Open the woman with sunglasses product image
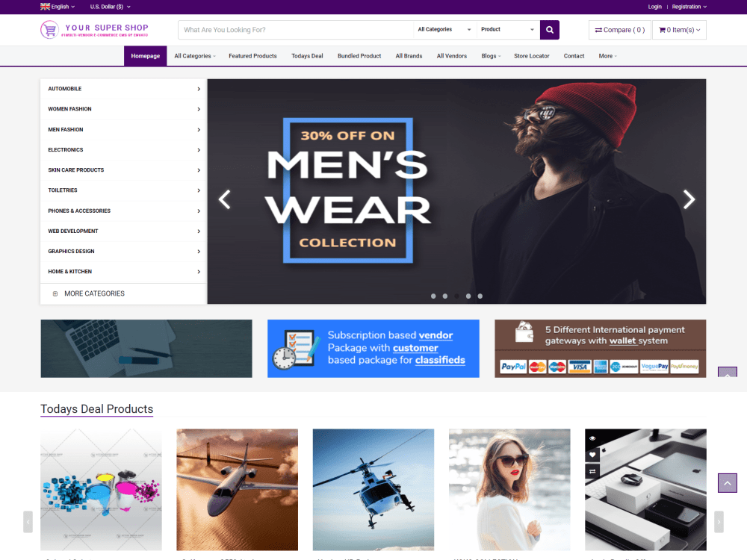 tap(509, 490)
